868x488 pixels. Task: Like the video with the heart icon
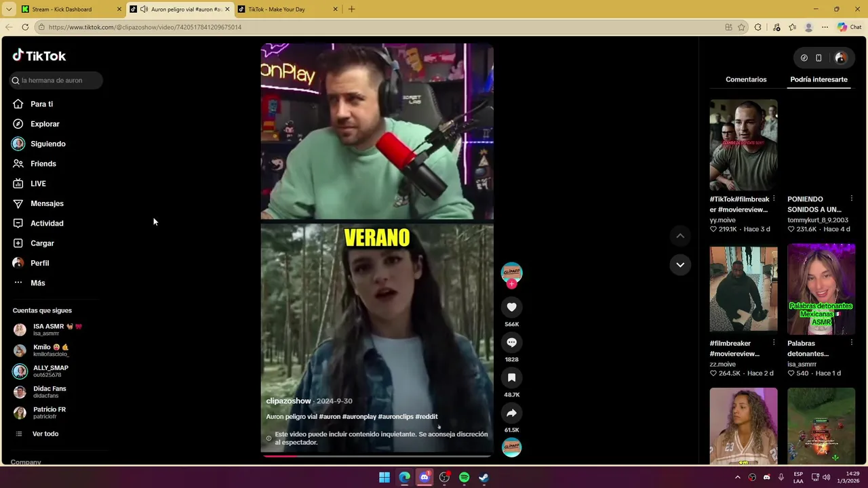pyautogui.click(x=511, y=307)
